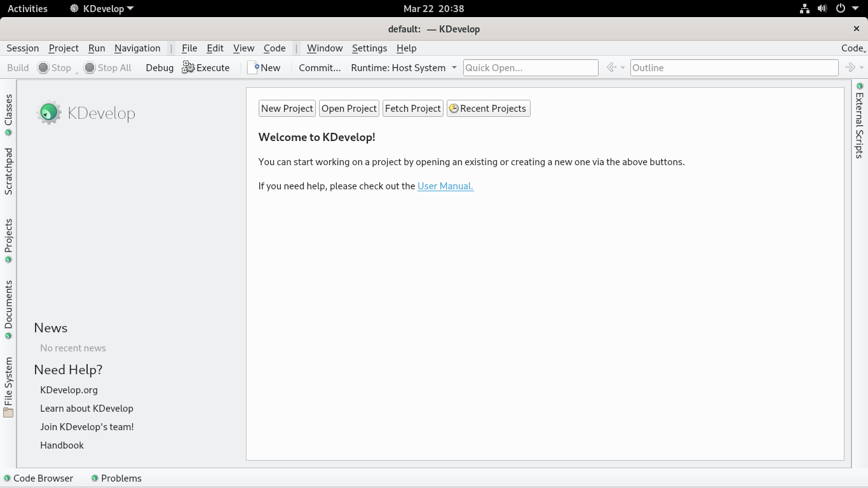Open the Settings menu
This screenshot has width=868, height=488.
pos(369,48)
